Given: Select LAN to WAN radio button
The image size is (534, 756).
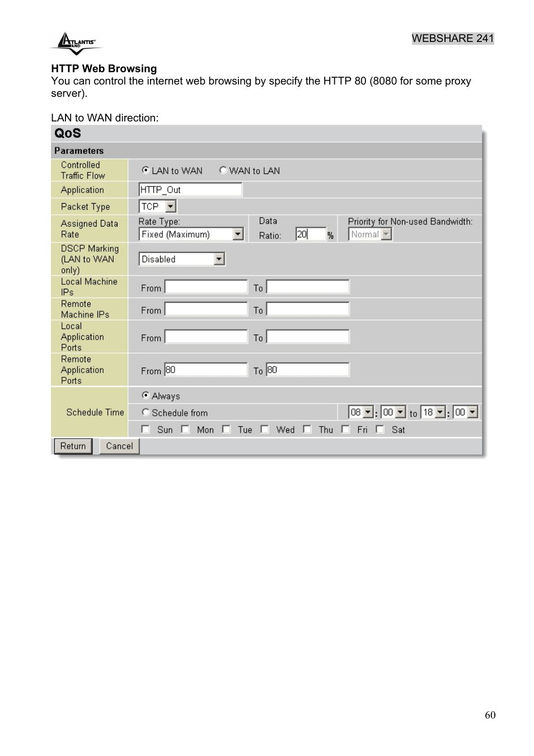Looking at the screenshot, I should point(146,170).
